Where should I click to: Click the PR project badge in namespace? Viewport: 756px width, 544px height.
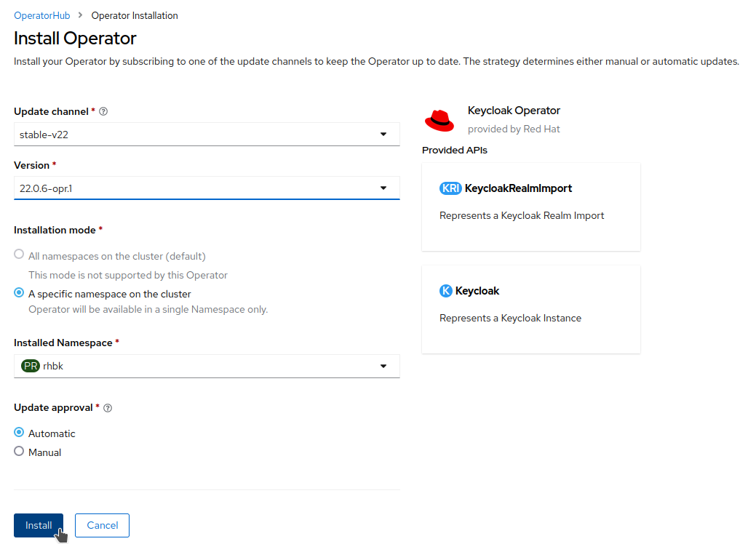30,367
